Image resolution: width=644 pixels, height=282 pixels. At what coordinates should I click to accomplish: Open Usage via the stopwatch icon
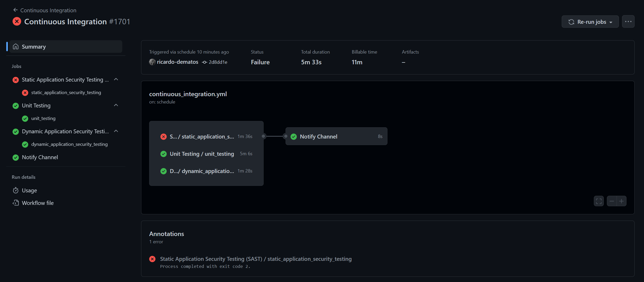(x=16, y=190)
